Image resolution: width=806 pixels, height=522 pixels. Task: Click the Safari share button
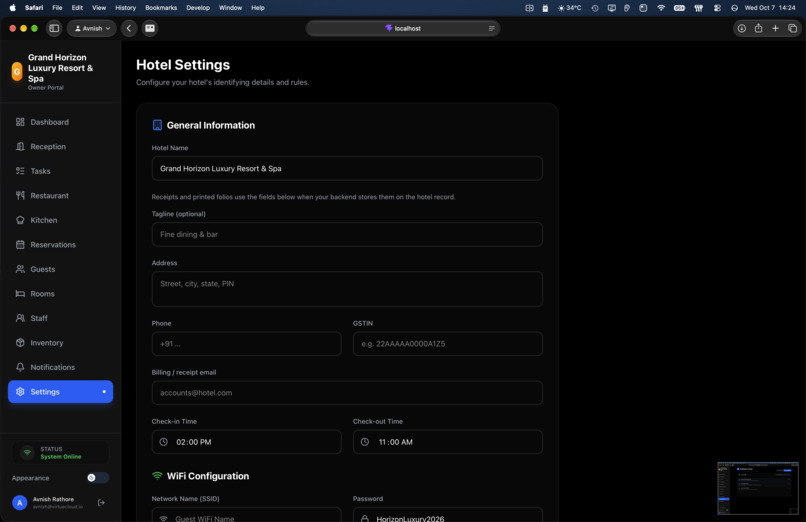tap(758, 28)
